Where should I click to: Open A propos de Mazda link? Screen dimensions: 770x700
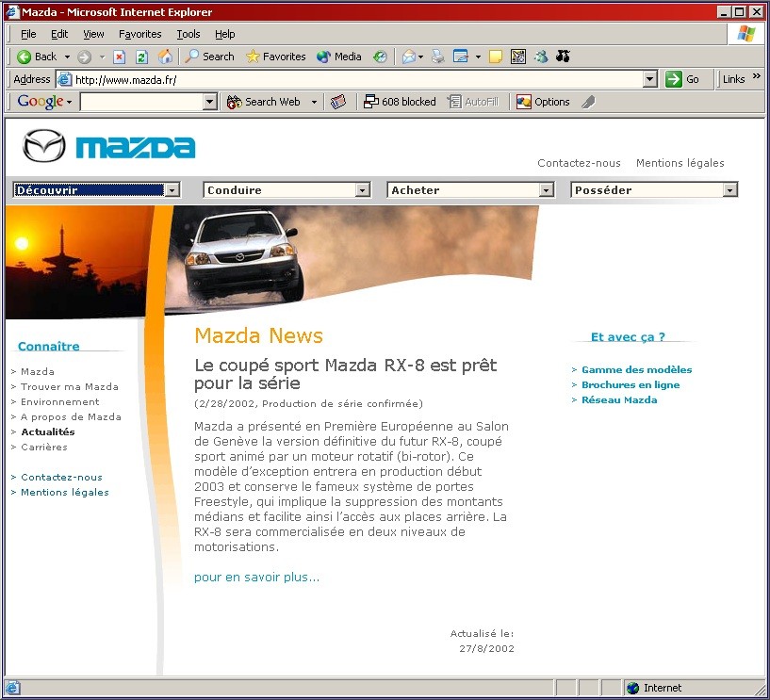(71, 417)
